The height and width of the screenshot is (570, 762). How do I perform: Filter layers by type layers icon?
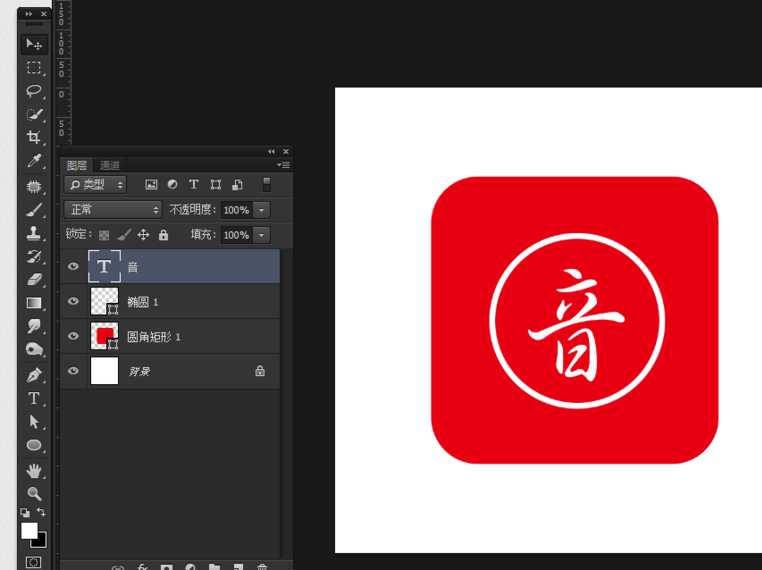point(193,185)
